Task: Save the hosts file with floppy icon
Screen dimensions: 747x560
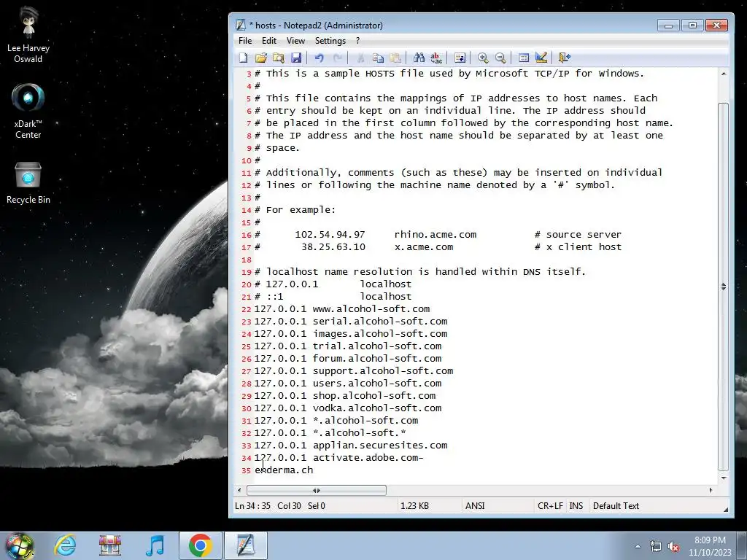Action: coord(296,58)
